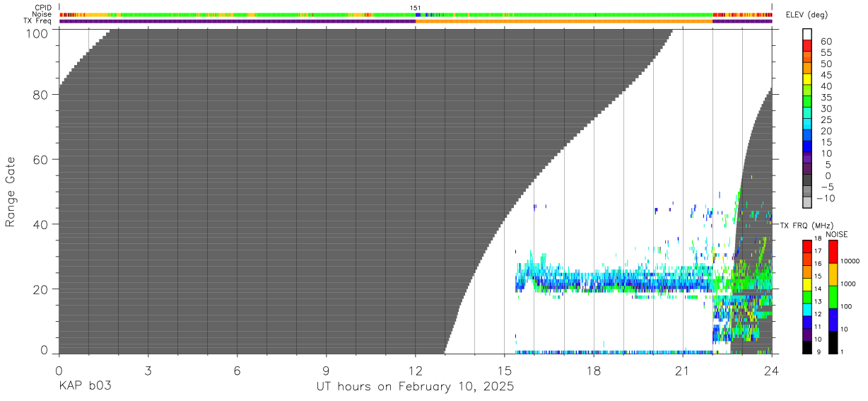Click the 'KAP b03' radar beam label
Image resolution: width=868 pixels, height=401 pixels.
tap(85, 387)
